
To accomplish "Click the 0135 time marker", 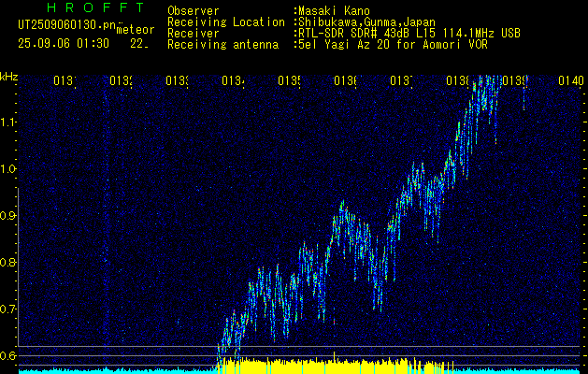I will (289, 80).
